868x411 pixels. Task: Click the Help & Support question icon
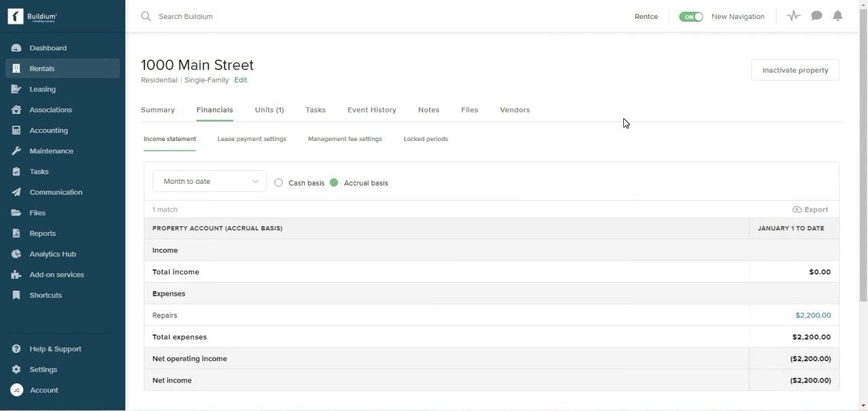tap(16, 349)
